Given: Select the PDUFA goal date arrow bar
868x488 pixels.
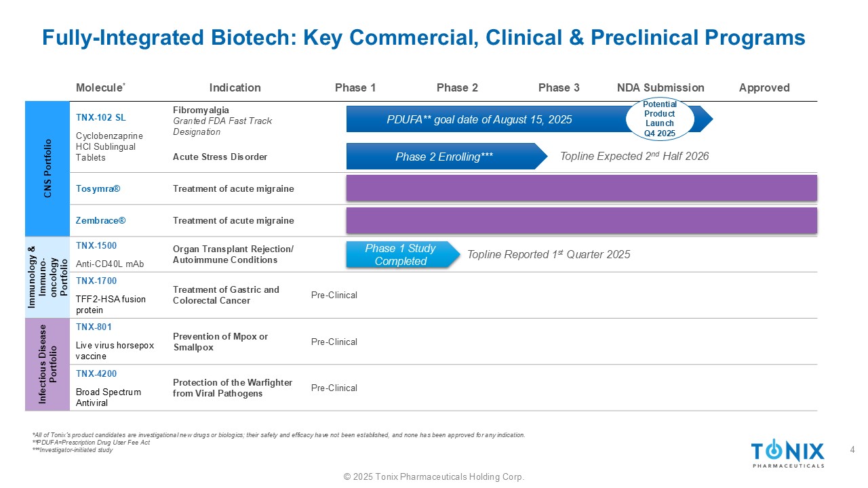Looking at the screenshot, I should pyautogui.click(x=488, y=119).
